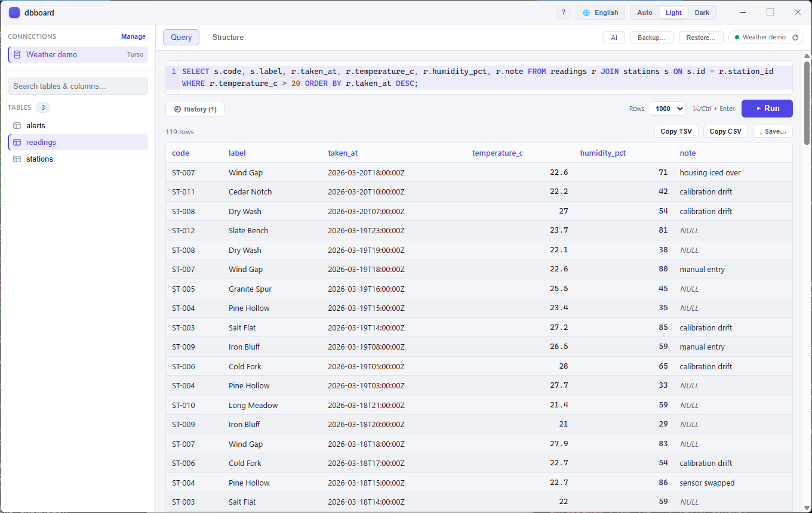Click the database icon for Weather demo connection

[17, 54]
